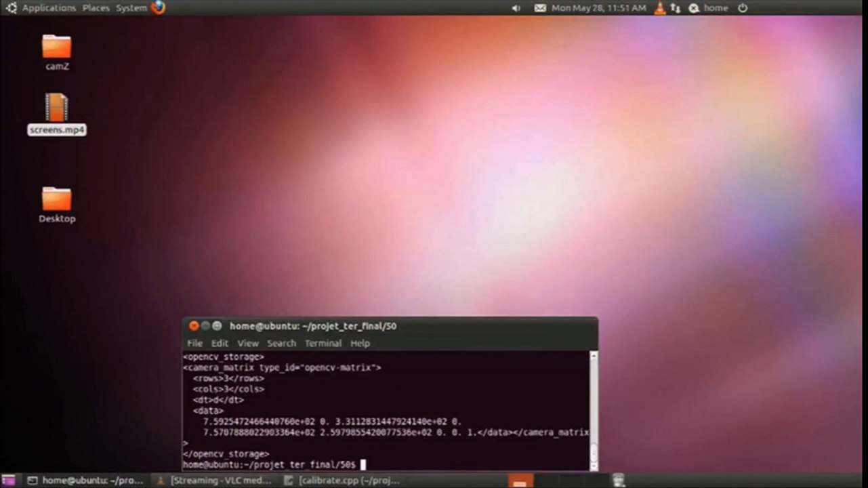Switch to the home@ubuntu terminal taskbar entry
The width and height of the screenshot is (868, 488).
tap(86, 481)
